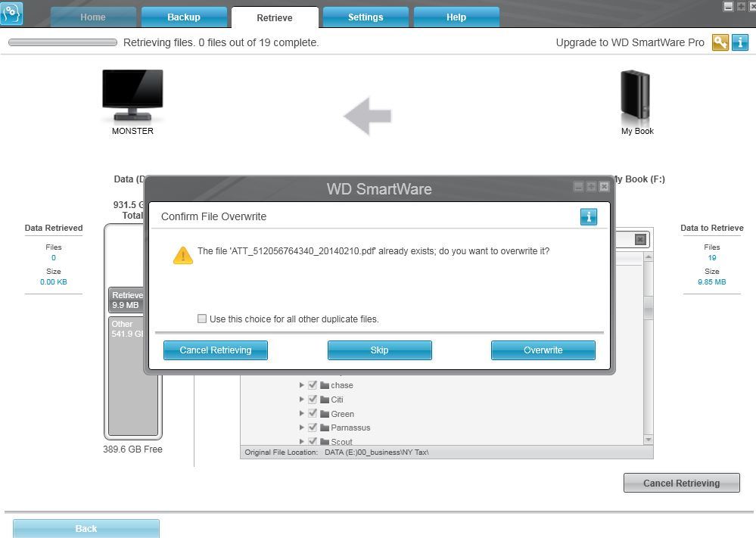Click the Retrieve 9.9 MB gauge segment
Viewport: 756px width, 538px height.
tap(126, 300)
